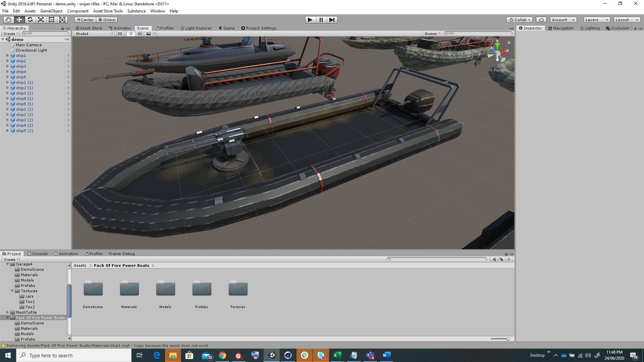Image resolution: width=644 pixels, height=362 pixels.
Task: Select the Move tool
Action: click(x=19, y=20)
